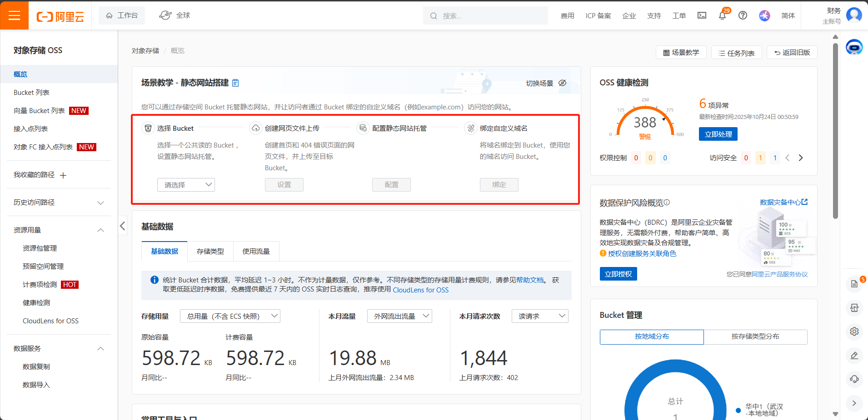Open the help question-mark icon
This screenshot has height=420, width=868.
coord(743,15)
